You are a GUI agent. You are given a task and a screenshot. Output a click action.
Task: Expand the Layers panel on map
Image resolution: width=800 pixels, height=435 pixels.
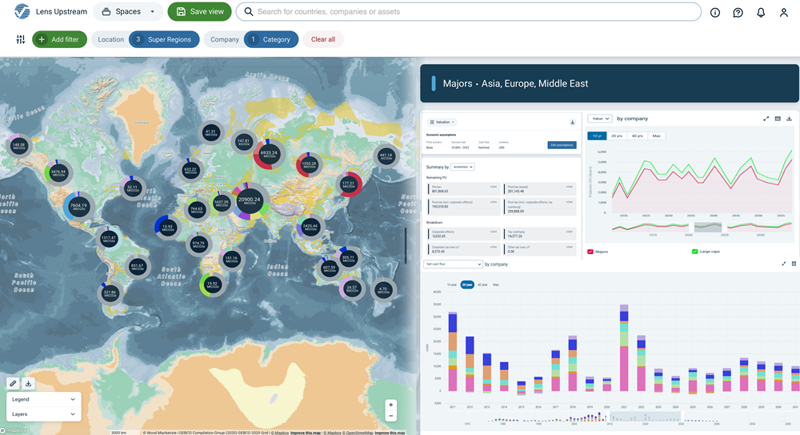click(41, 413)
